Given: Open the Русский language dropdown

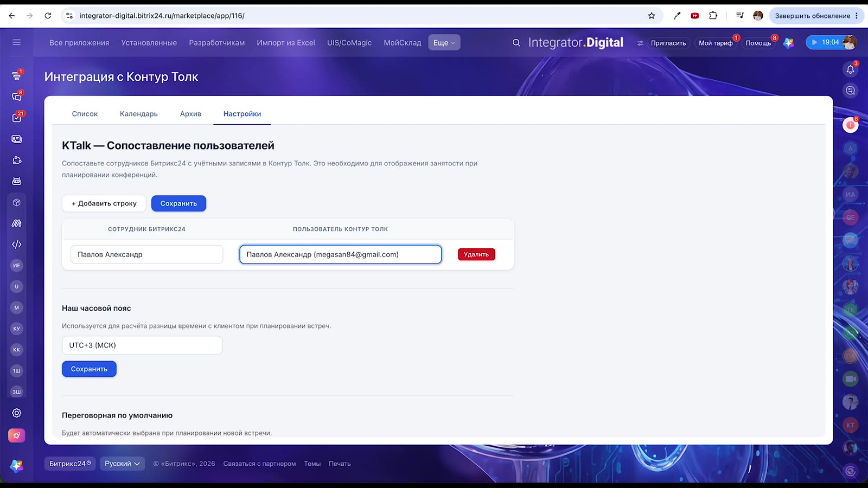Looking at the screenshot, I should pos(122,464).
